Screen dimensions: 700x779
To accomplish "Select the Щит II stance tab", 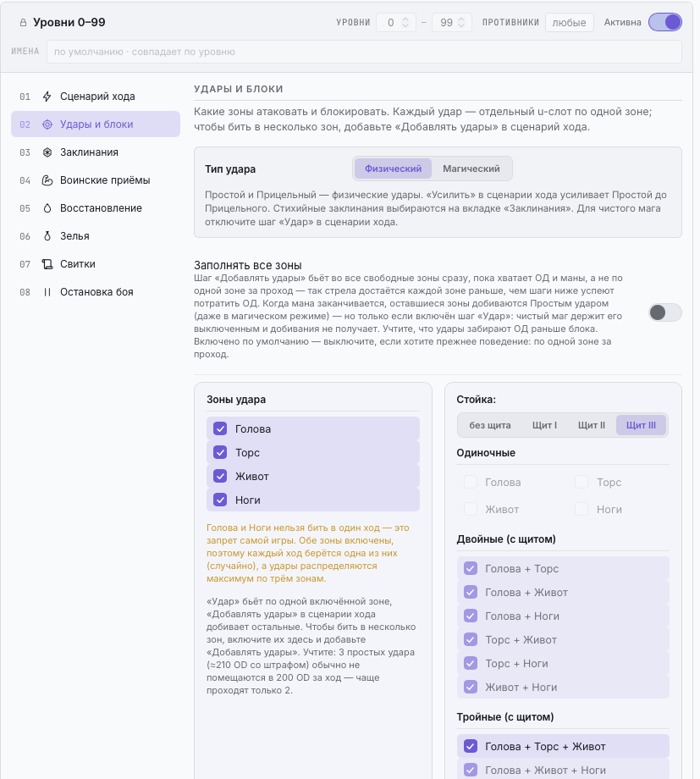I will click(x=591, y=425).
